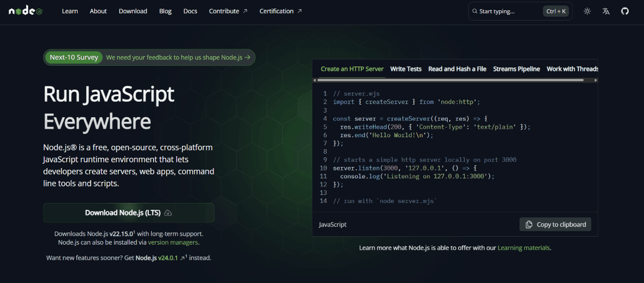Click the server.listen(3000 code line
Image resolution: width=644 pixels, height=283 pixels.
(405, 168)
